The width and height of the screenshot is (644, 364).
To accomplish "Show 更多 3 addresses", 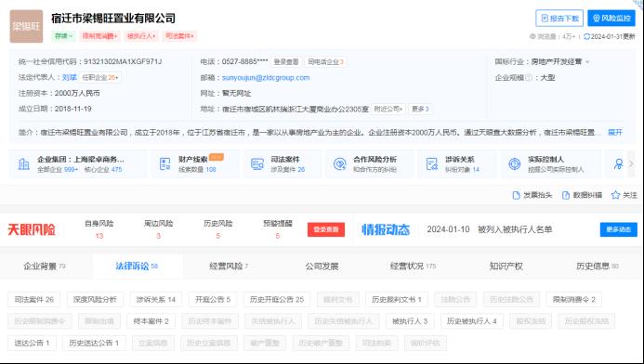I will (420, 110).
